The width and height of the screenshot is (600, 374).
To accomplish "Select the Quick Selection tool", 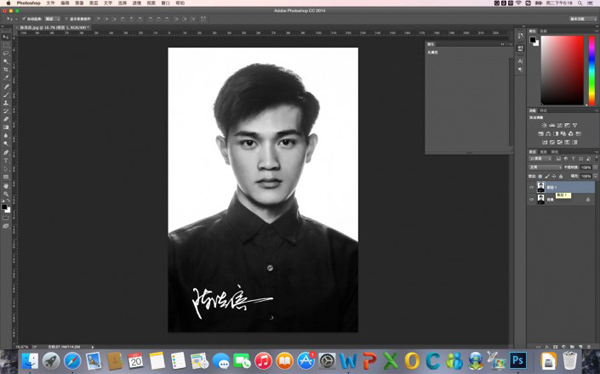I will tap(6, 61).
